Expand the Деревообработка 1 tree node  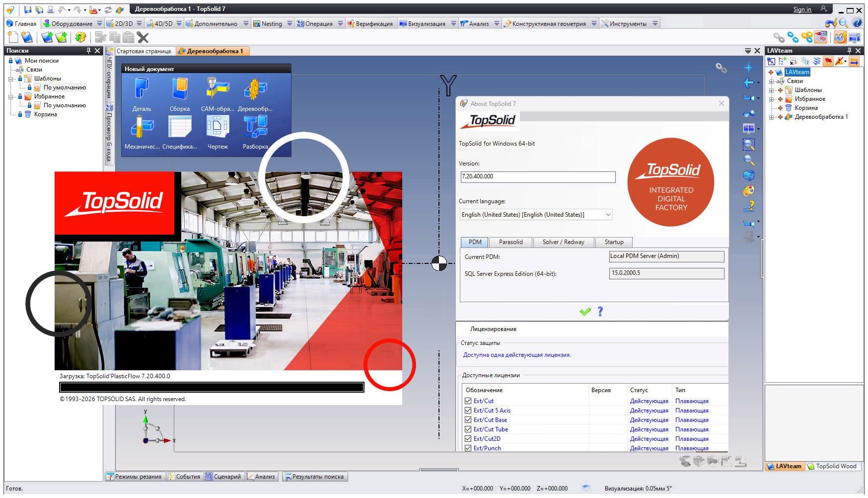(x=771, y=117)
